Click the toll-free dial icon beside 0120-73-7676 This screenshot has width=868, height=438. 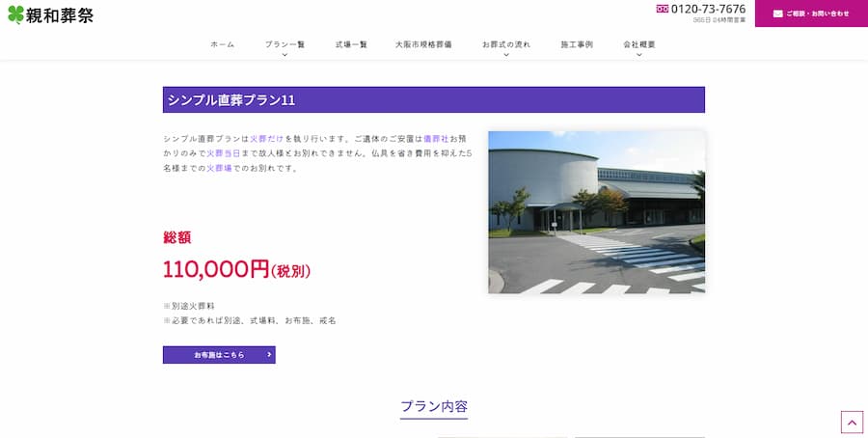tap(662, 9)
